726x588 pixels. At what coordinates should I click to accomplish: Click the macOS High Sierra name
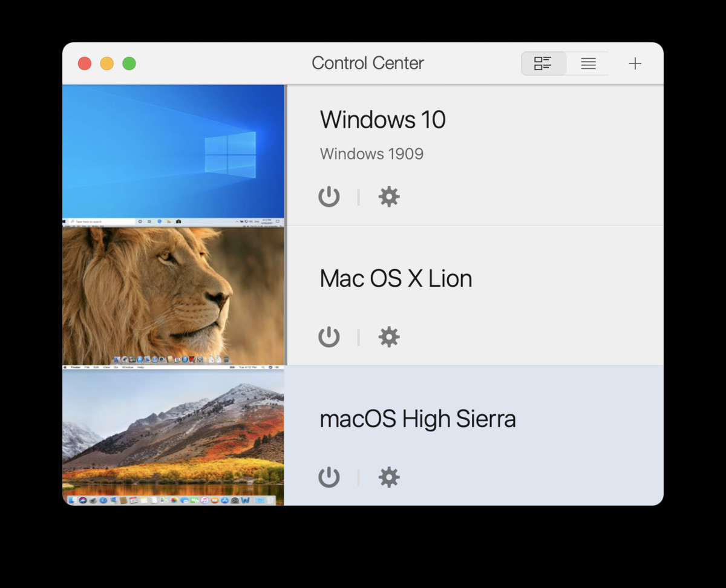[x=417, y=419]
